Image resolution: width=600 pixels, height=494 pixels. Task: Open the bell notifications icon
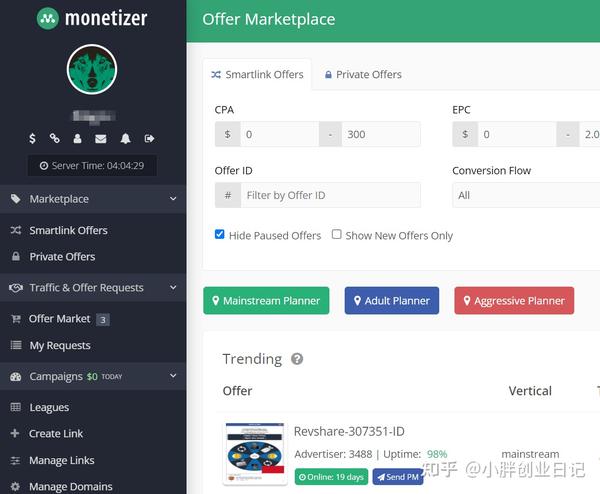pyautogui.click(x=126, y=139)
